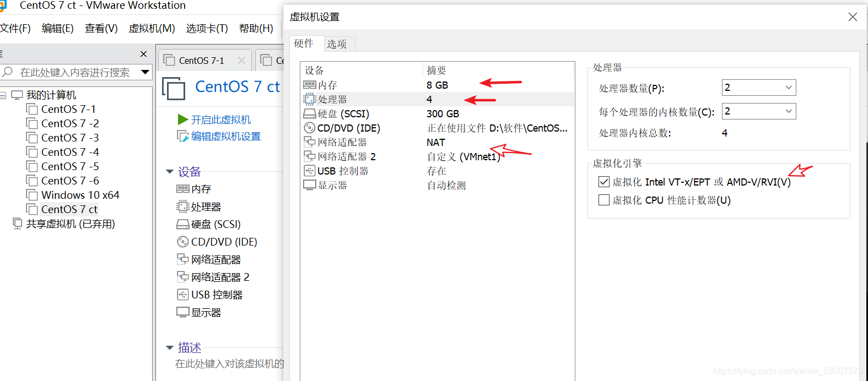Screen dimensions: 868x381
Task: Open the cores per processor dropdown
Action: (x=789, y=111)
